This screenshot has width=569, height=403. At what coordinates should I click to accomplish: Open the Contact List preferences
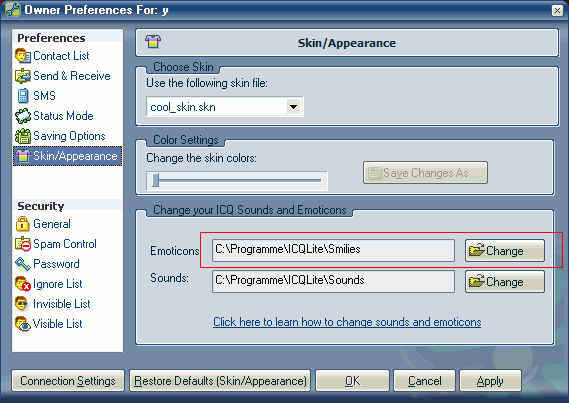coord(61,56)
